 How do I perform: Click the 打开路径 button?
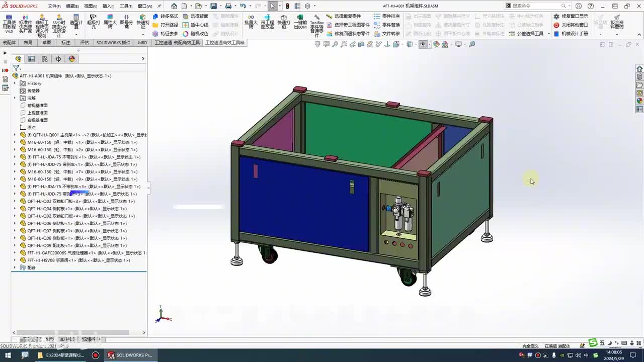pyautogui.click(x=165, y=25)
